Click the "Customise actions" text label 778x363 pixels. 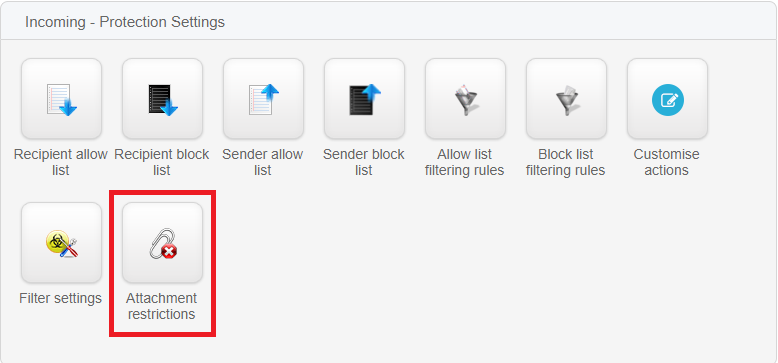click(666, 162)
